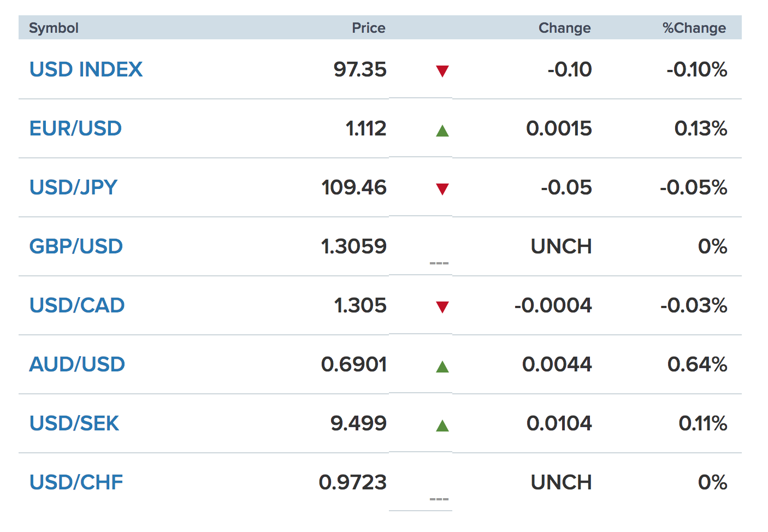Sort by the Price column header
Image resolution: width=768 pixels, height=532 pixels.
pos(368,28)
